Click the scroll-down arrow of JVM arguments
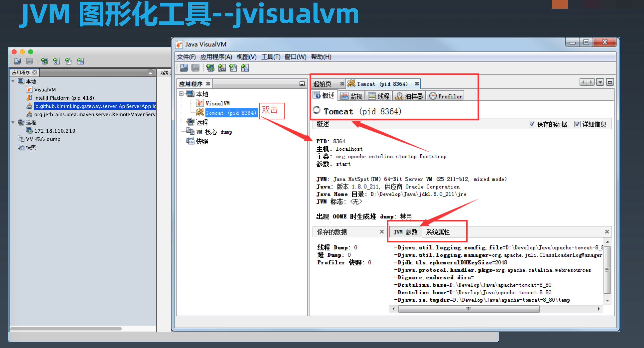 pyautogui.click(x=607, y=301)
